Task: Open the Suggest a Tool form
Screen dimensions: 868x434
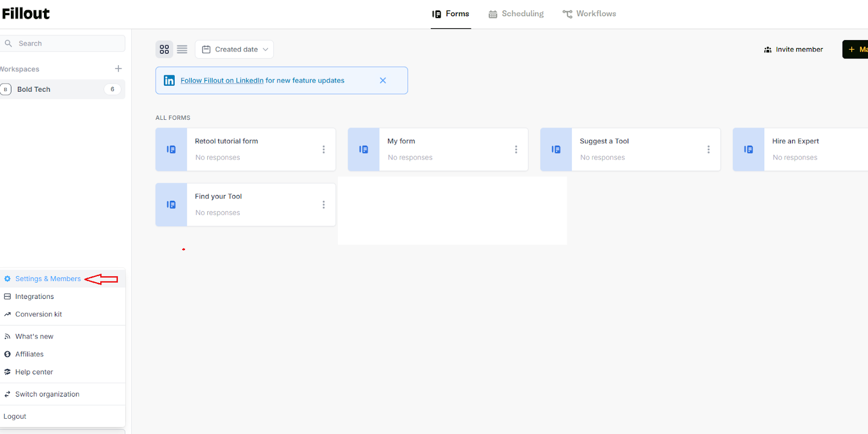Action: point(630,150)
